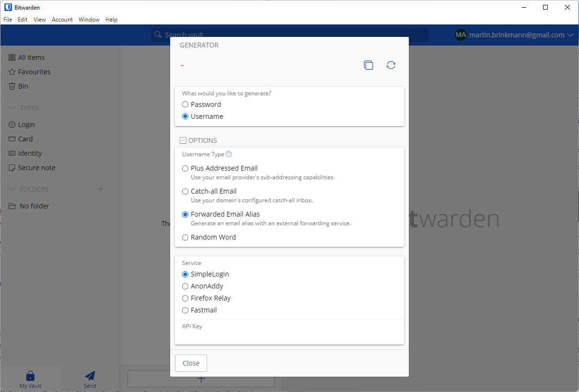Switch the service to Fastmail
The height and width of the screenshot is (392, 579).
point(185,310)
